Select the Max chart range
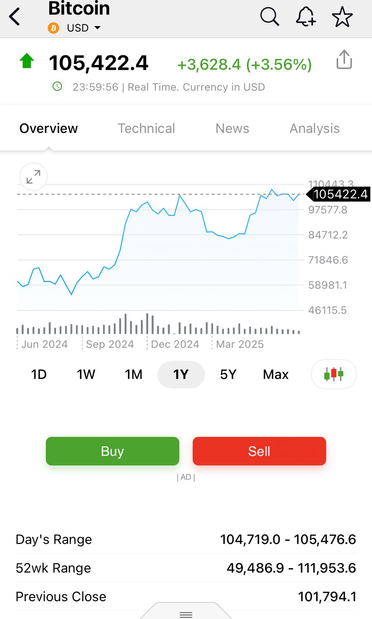Screen dimensions: 372x619 (276, 374)
